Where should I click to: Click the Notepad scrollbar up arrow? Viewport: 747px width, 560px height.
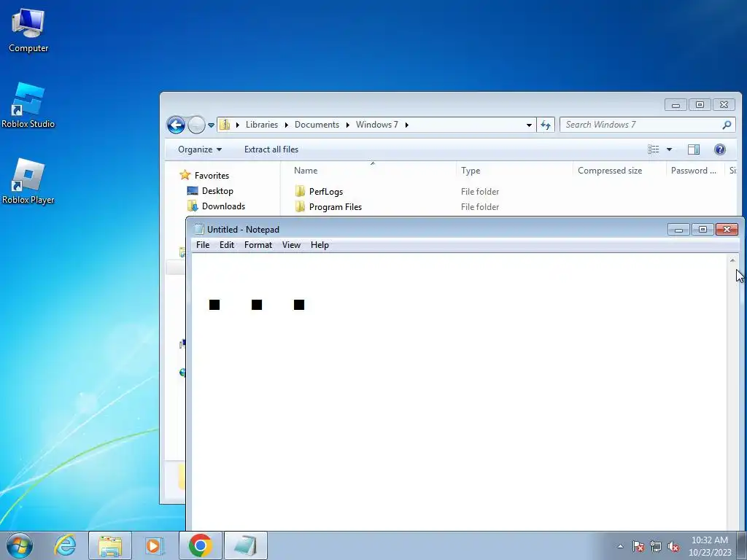(x=732, y=260)
